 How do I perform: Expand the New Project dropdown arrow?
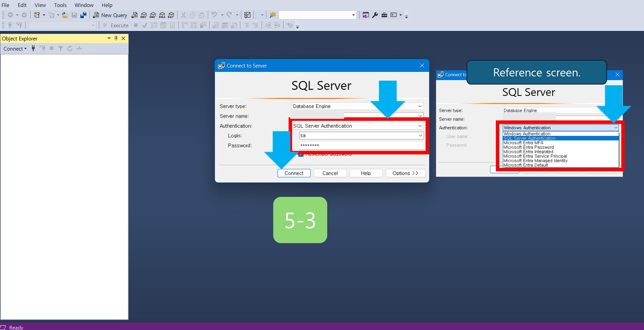click(x=44, y=15)
